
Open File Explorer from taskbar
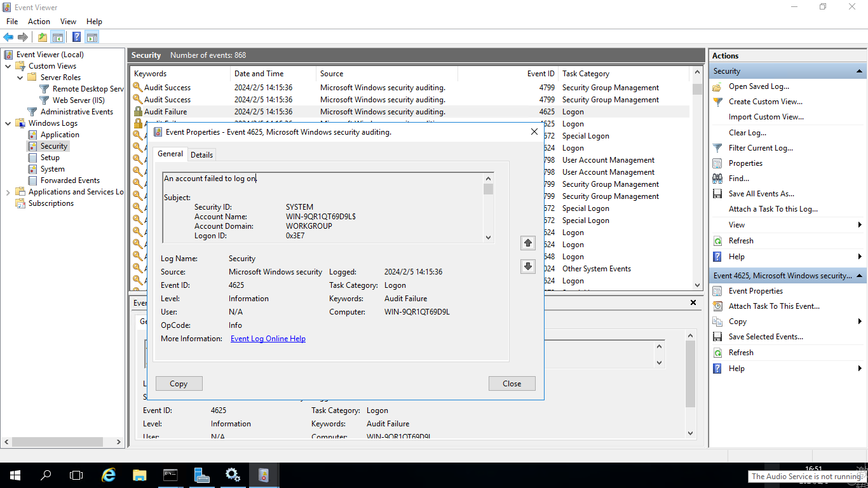pyautogui.click(x=139, y=475)
